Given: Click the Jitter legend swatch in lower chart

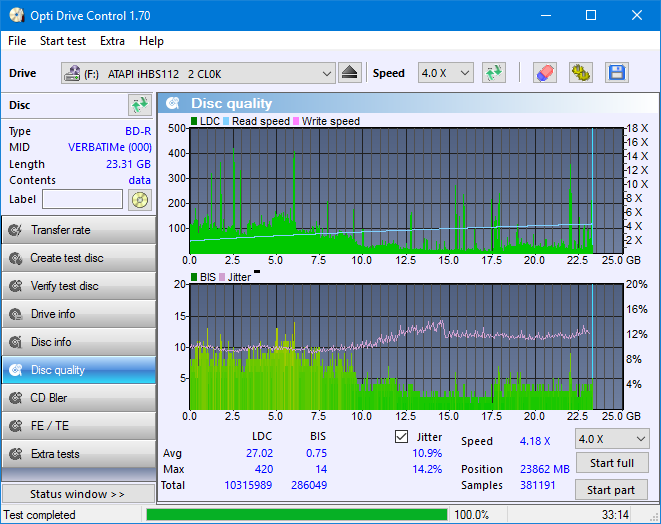Looking at the screenshot, I should 222,277.
